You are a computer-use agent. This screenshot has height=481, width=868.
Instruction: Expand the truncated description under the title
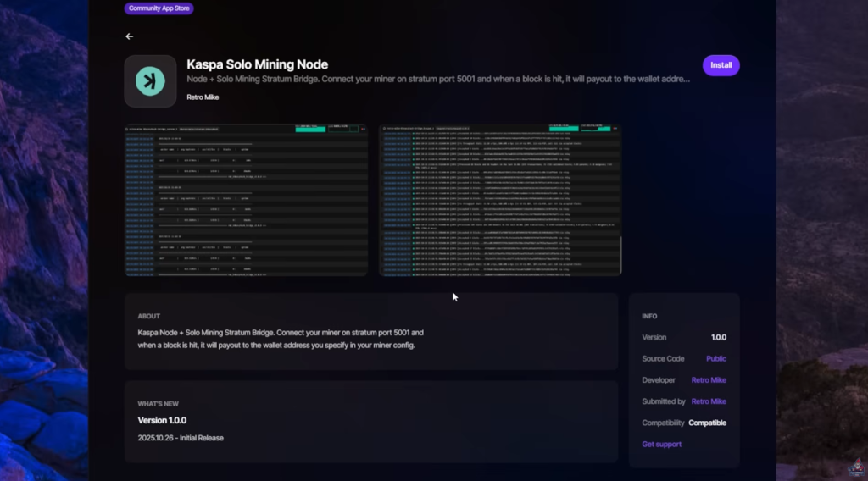tap(438, 80)
